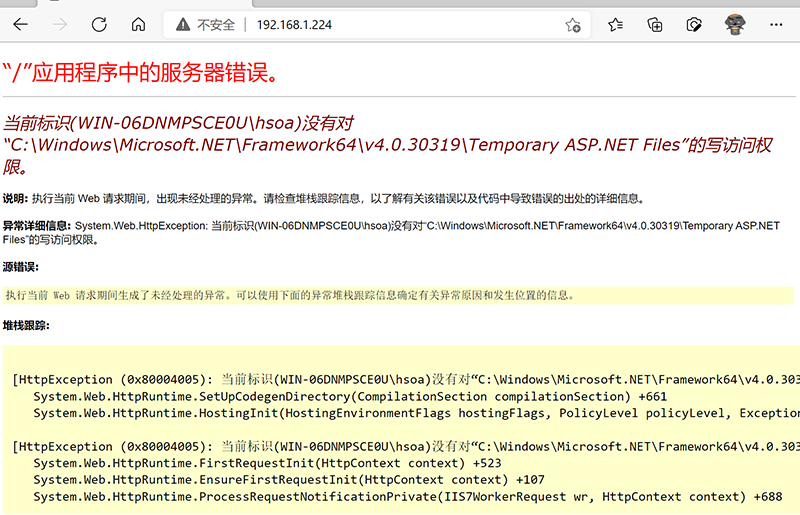The width and height of the screenshot is (800, 515).
Task: Click the FirstRequestInit +523 stack line
Action: 267,463
